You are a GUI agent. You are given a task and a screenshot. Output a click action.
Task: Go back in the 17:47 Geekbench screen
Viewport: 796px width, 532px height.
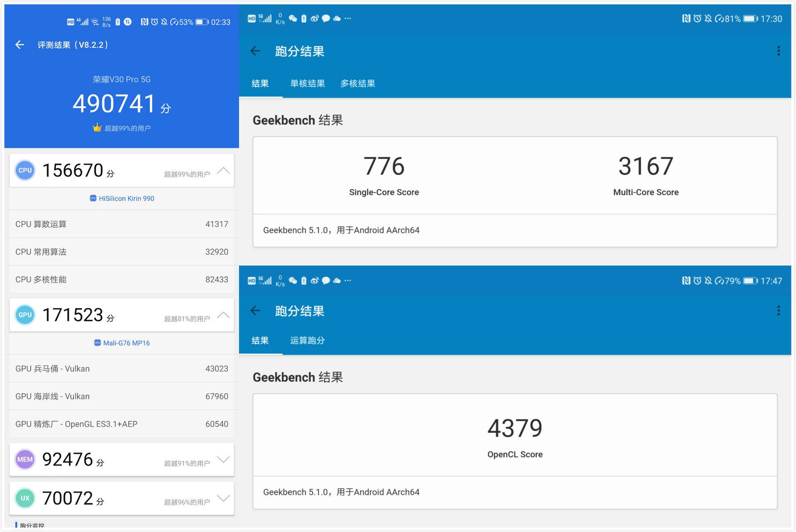pyautogui.click(x=255, y=310)
